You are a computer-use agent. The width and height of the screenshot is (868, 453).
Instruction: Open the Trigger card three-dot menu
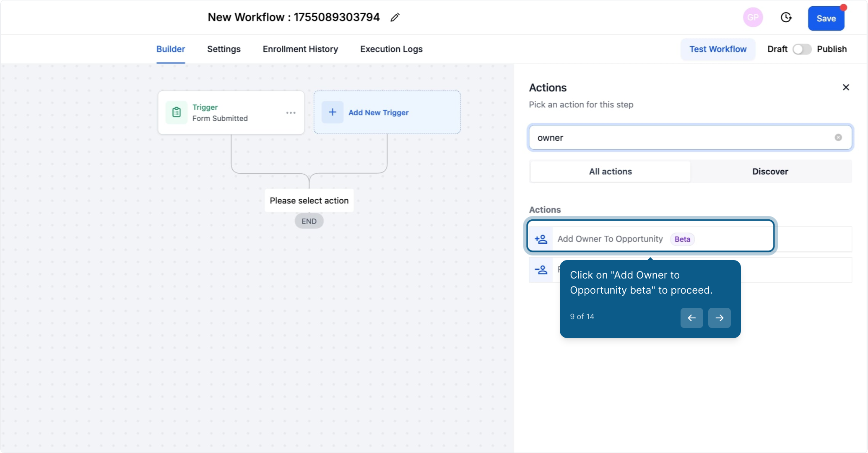click(x=291, y=113)
